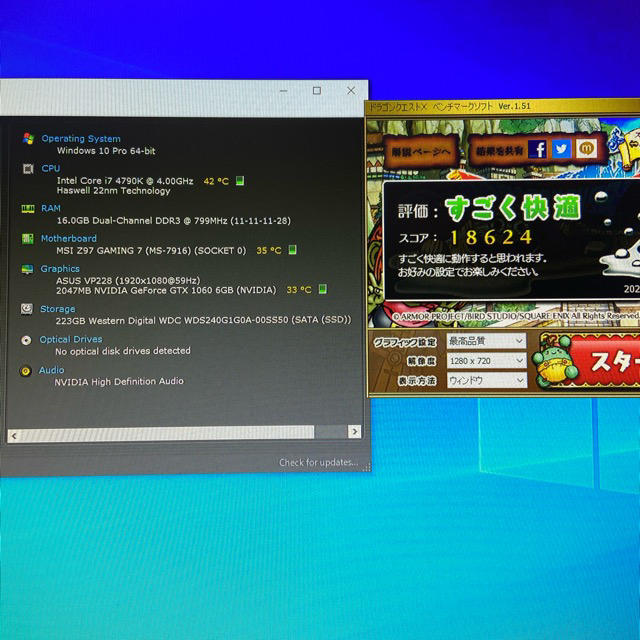Click the horizontal scrollbar right arrow in Speccy
The image size is (640, 640).
pos(355,431)
